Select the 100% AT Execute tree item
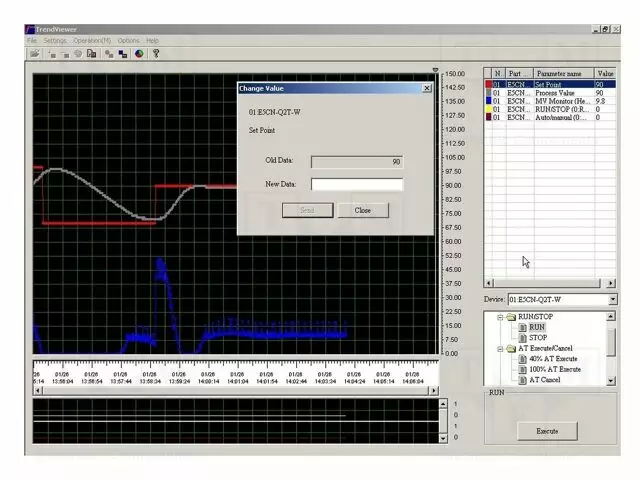This screenshot has height=480, width=640. point(552,369)
